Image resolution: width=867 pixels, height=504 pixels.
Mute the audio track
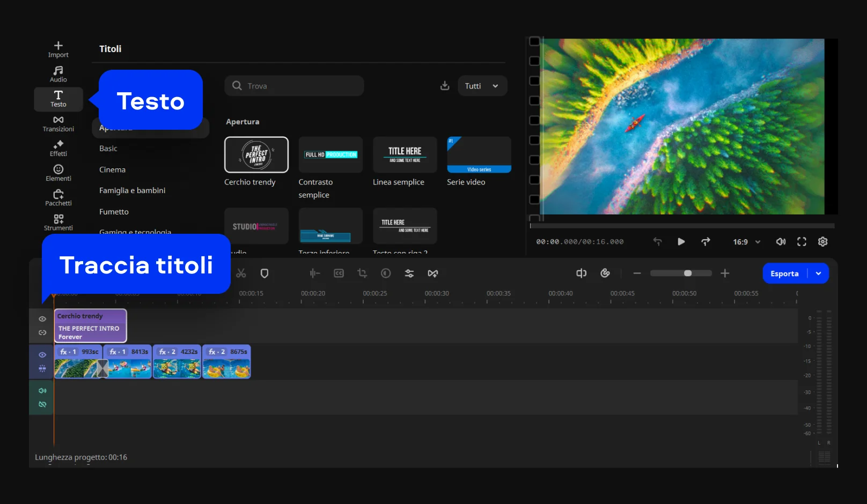click(x=42, y=391)
